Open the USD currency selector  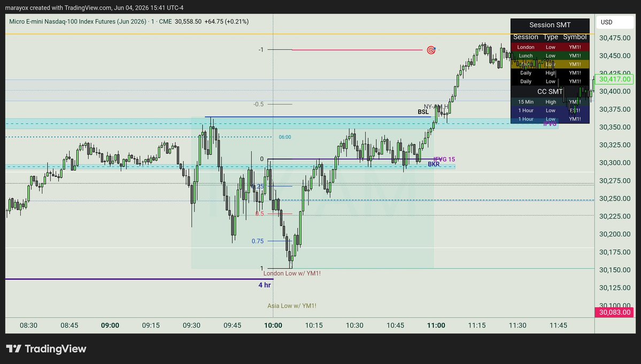[x=614, y=22]
